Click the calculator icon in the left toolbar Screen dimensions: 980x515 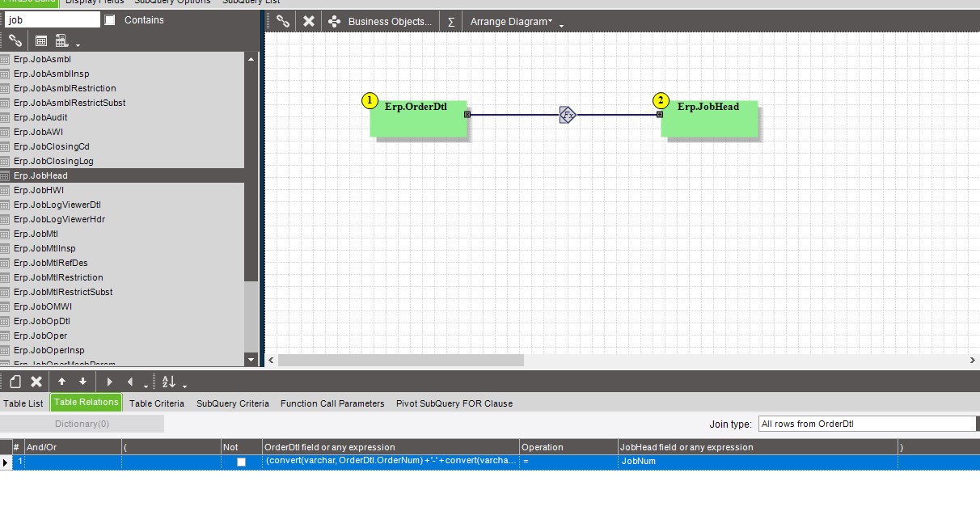point(61,40)
